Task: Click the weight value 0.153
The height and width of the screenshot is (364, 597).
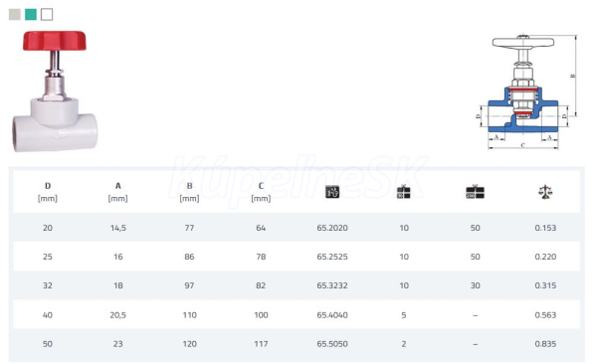Action: point(545,228)
